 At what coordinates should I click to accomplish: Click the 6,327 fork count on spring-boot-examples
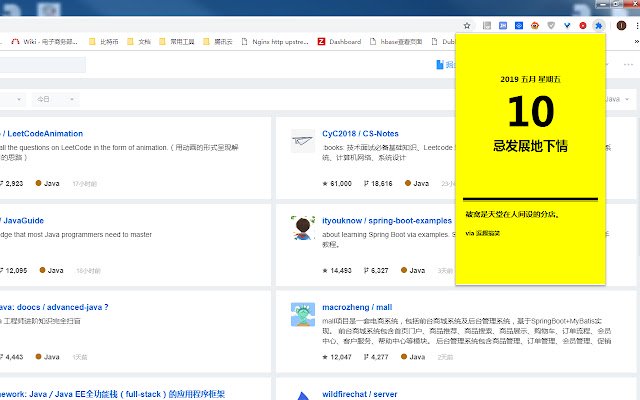point(376,270)
